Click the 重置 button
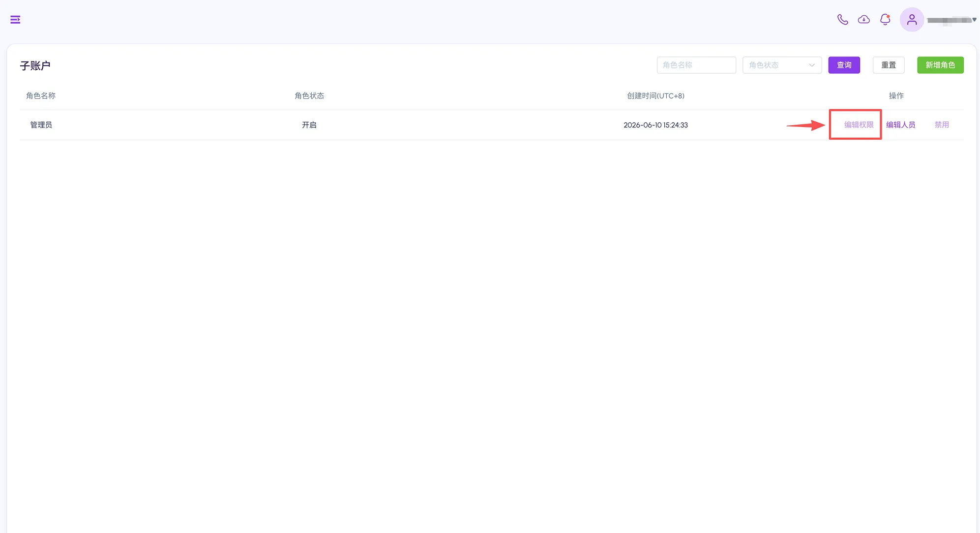Screen dimensions: 980x533 coord(888,65)
